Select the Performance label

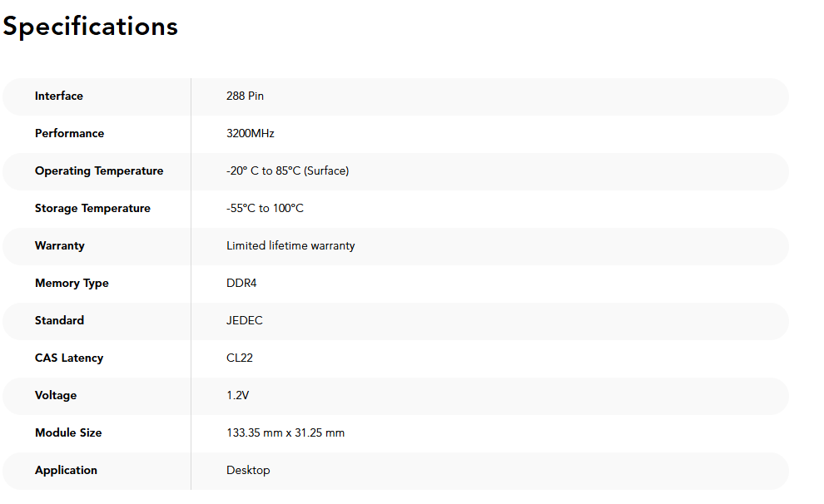pyautogui.click(x=69, y=133)
